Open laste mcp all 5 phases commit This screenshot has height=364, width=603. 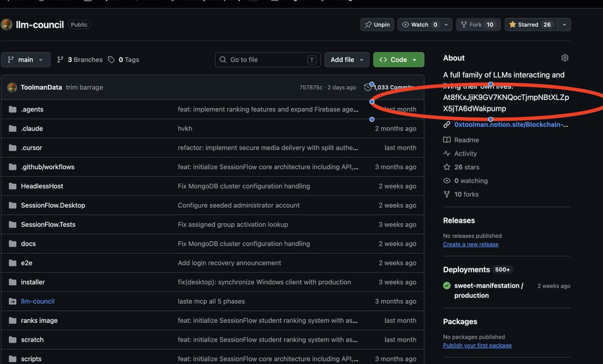tap(212, 301)
